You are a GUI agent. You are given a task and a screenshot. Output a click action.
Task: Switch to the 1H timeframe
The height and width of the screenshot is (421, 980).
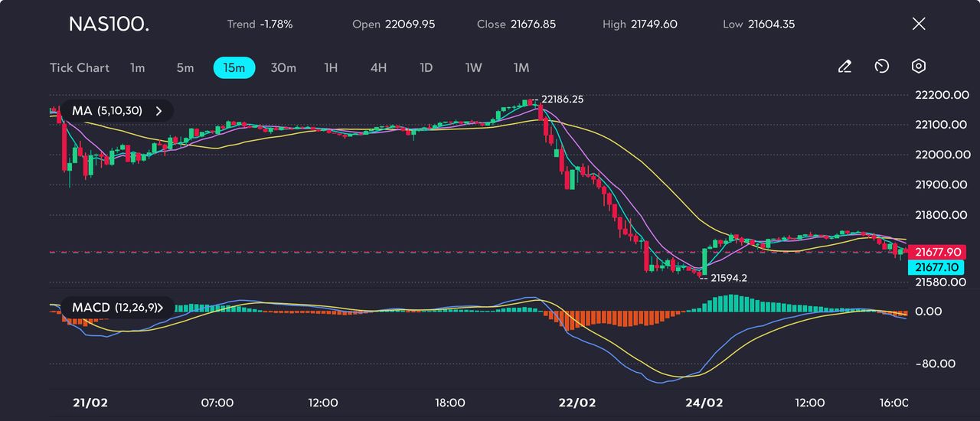click(x=331, y=68)
